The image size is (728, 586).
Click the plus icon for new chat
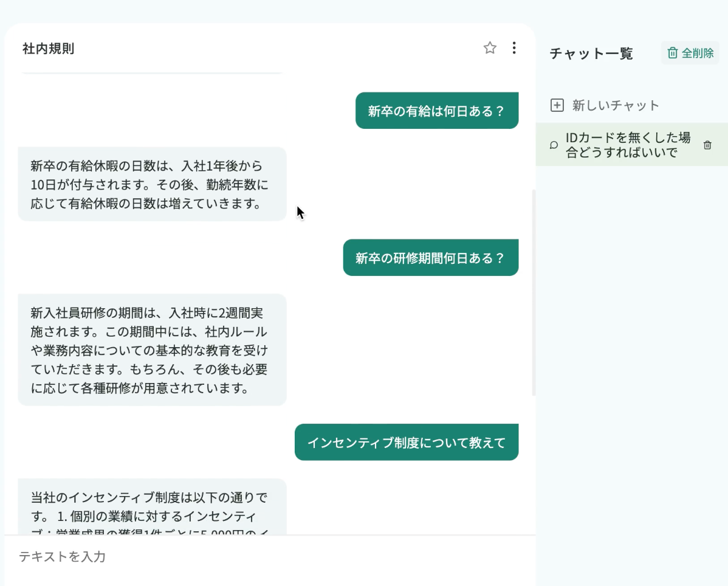[557, 105]
